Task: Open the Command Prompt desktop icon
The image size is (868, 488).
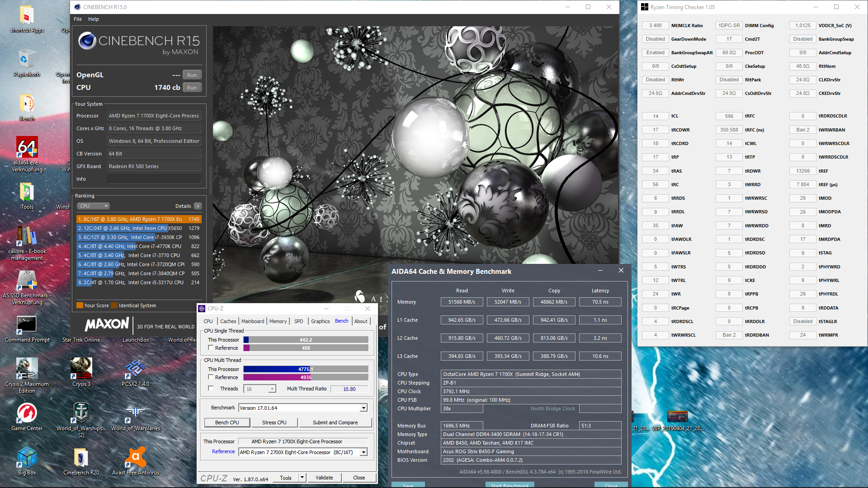Action: tap(27, 324)
